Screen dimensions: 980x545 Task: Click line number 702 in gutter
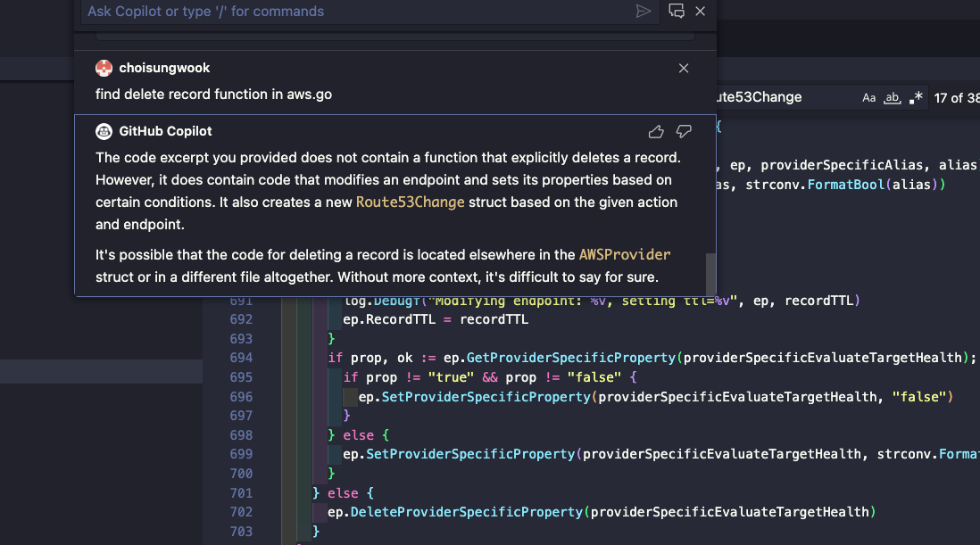[x=241, y=512]
